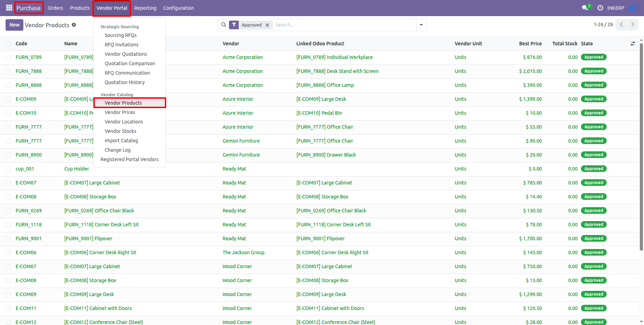Go to next page arrow
The width and height of the screenshot is (644, 325).
633,24
